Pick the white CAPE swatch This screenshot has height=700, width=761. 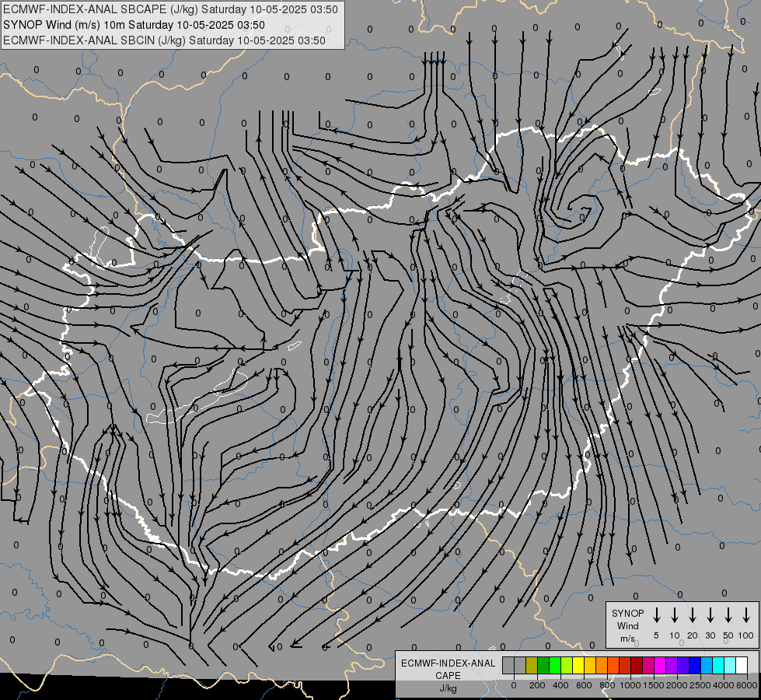click(x=741, y=665)
